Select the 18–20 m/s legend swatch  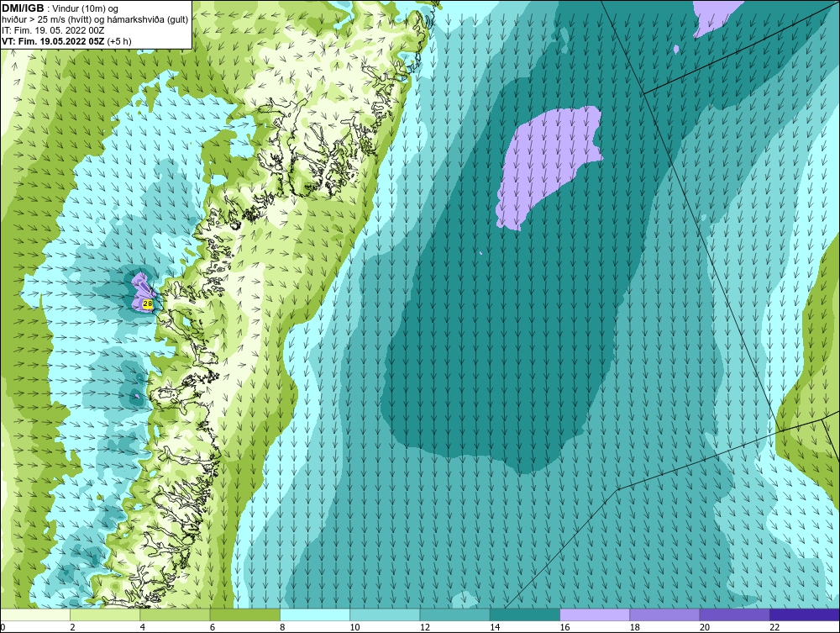pyautogui.click(x=664, y=615)
